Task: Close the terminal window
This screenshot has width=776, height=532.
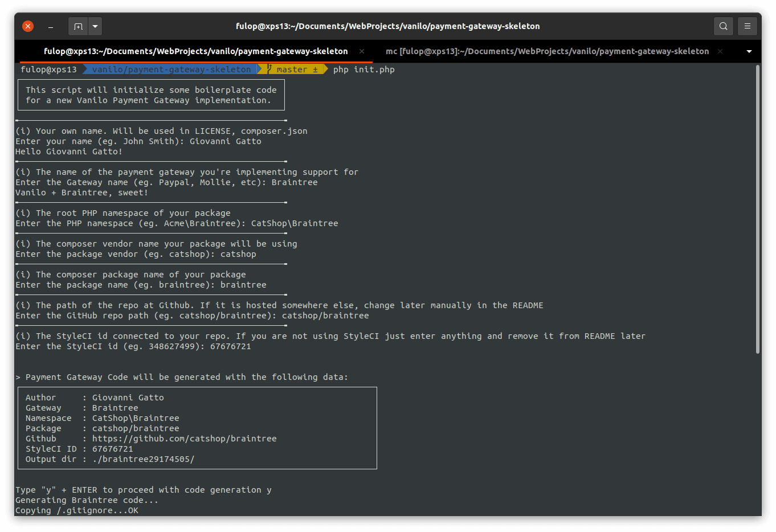Action: click(x=28, y=26)
